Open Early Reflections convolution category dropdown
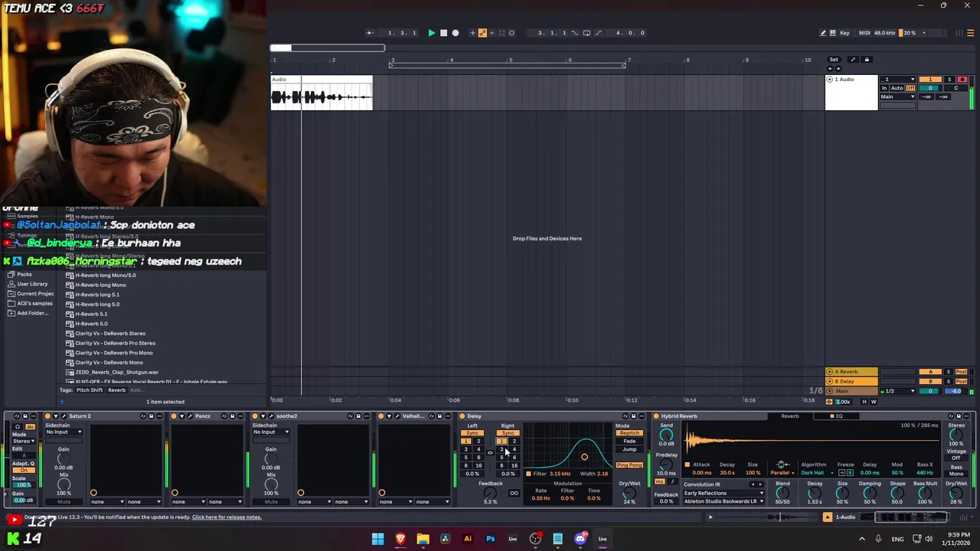Screen dimensions: 980x551 pyautogui.click(x=724, y=493)
